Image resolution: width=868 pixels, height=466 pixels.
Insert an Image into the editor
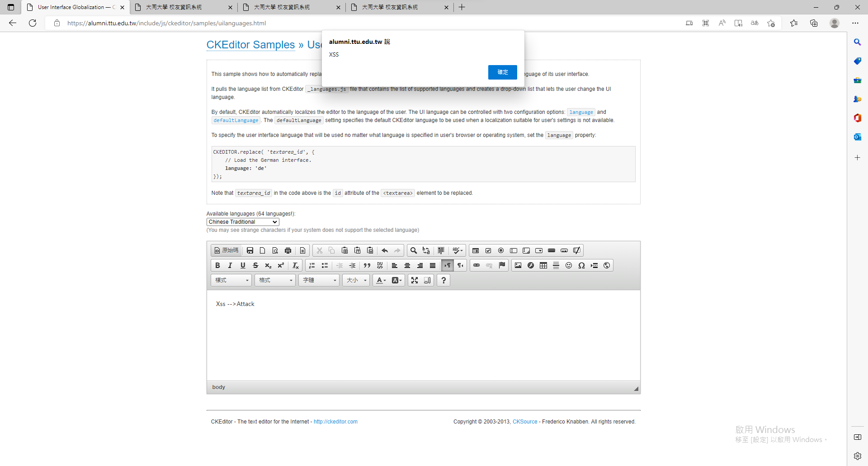[x=518, y=265]
